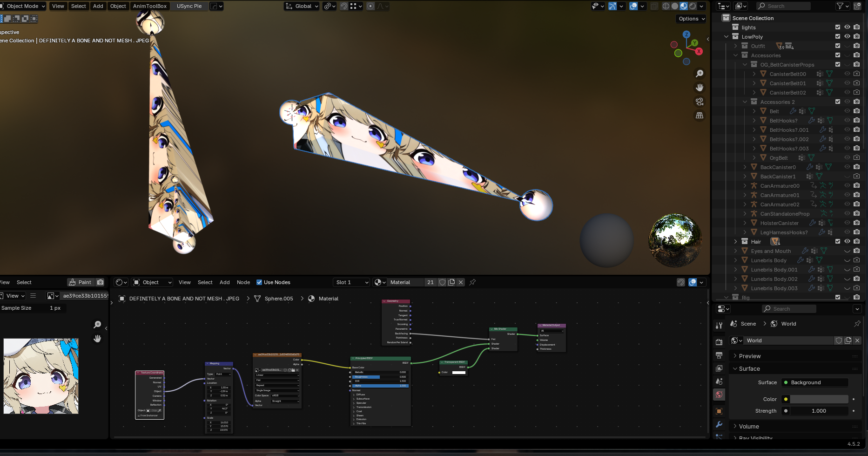Viewport: 868px width, 456px height.
Task: Hide the LowPoly collection in viewport
Action: (x=847, y=37)
